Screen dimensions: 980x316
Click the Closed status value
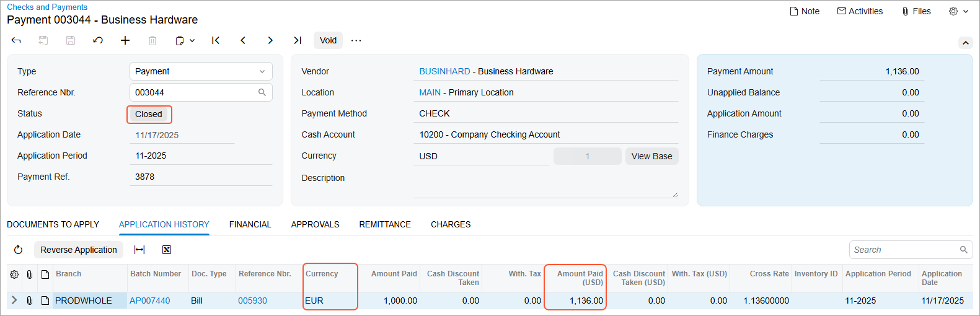click(149, 114)
